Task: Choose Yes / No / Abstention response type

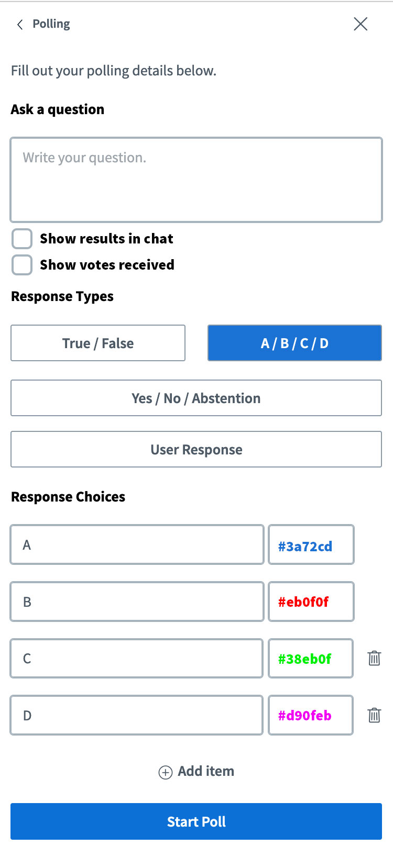Action: point(196,398)
